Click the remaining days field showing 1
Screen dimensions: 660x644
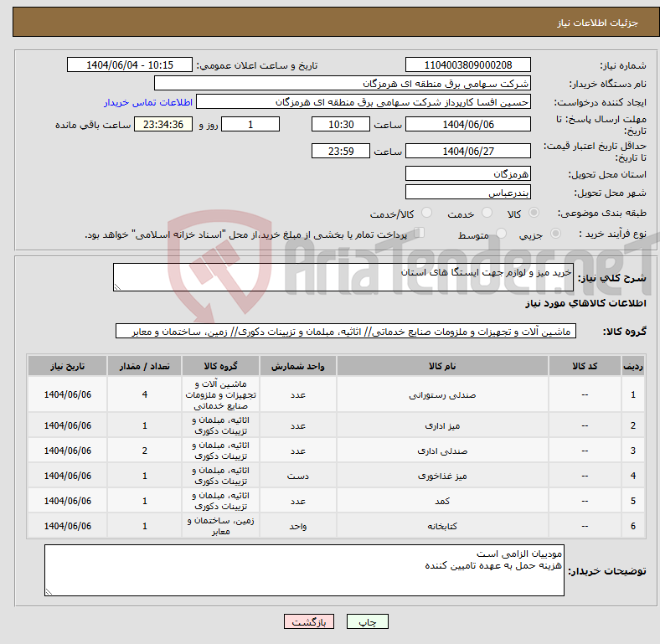tap(250, 124)
